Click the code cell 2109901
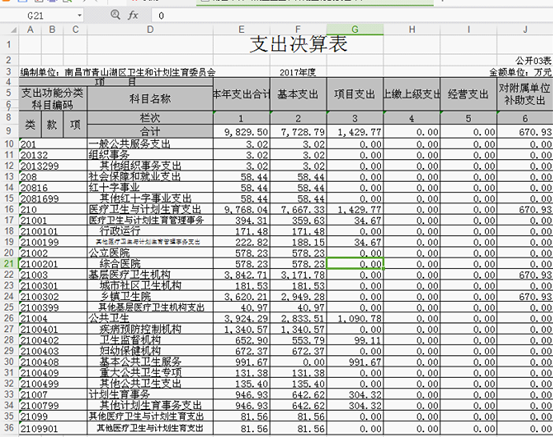This screenshot has height=437, width=553. click(x=53, y=429)
